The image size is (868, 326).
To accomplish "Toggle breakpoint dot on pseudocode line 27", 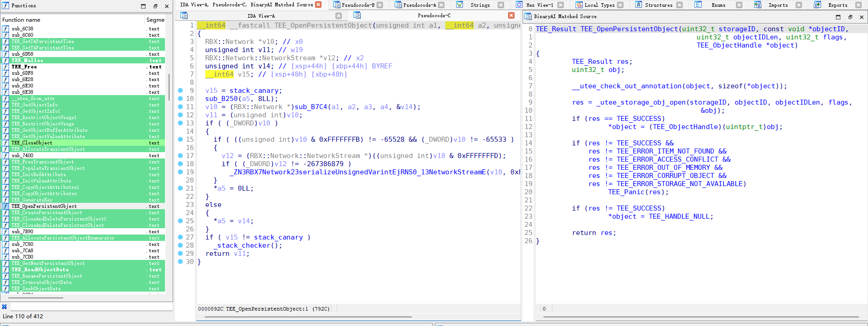I will coord(180,237).
